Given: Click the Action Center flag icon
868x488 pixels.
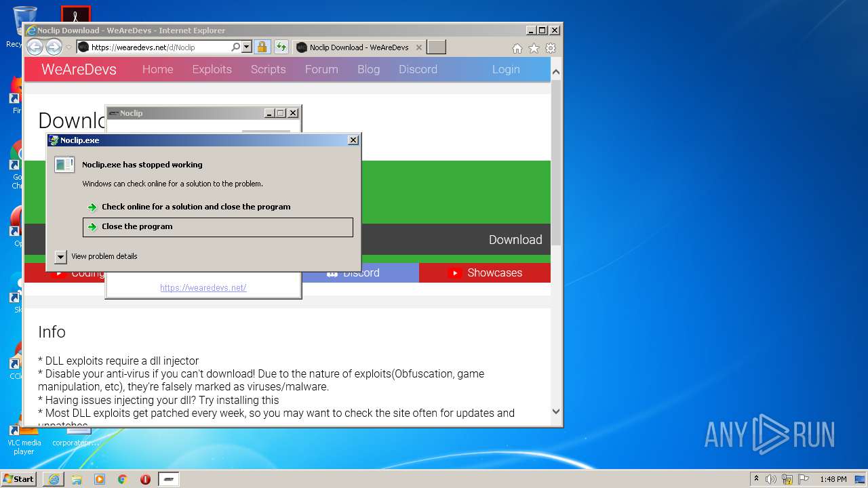Looking at the screenshot, I should pyautogui.click(x=804, y=479).
